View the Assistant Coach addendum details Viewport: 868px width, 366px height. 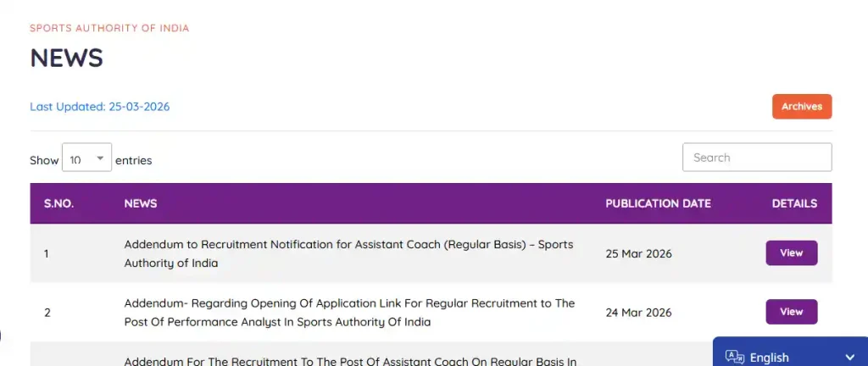[791, 253]
